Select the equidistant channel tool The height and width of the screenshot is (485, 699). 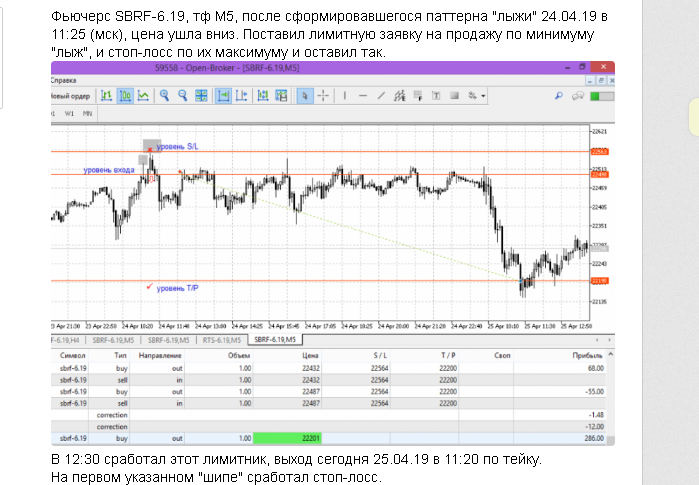(x=399, y=96)
